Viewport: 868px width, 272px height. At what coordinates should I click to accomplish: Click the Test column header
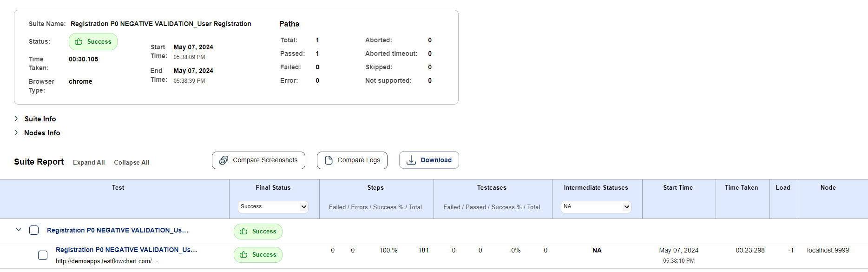[118, 188]
